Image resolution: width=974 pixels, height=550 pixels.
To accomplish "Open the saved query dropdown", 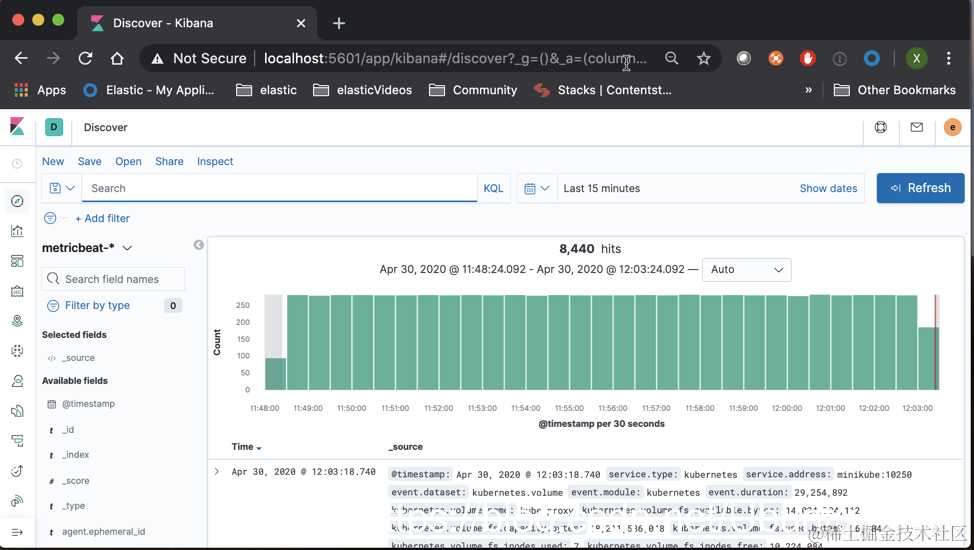I will coord(61,188).
